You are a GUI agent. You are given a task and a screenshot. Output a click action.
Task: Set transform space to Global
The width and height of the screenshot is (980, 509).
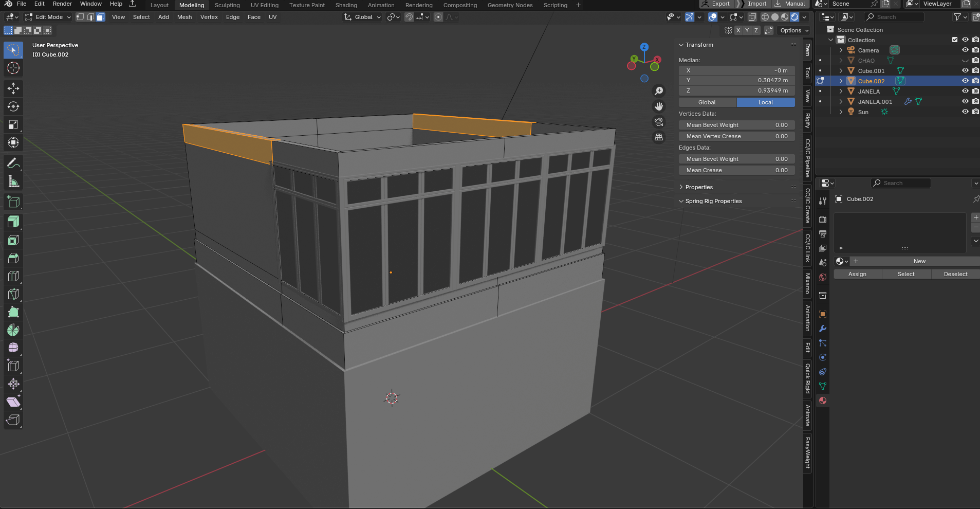(x=707, y=102)
